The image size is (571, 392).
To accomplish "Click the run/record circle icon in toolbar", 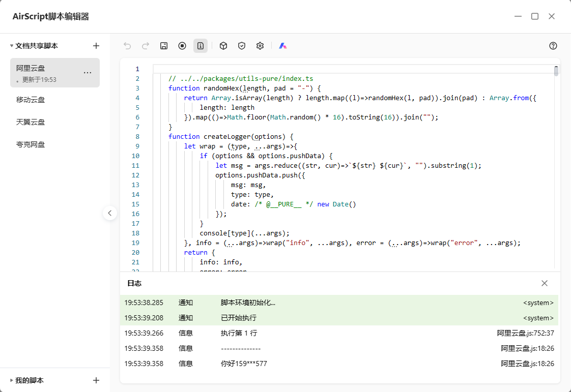I will click(182, 46).
